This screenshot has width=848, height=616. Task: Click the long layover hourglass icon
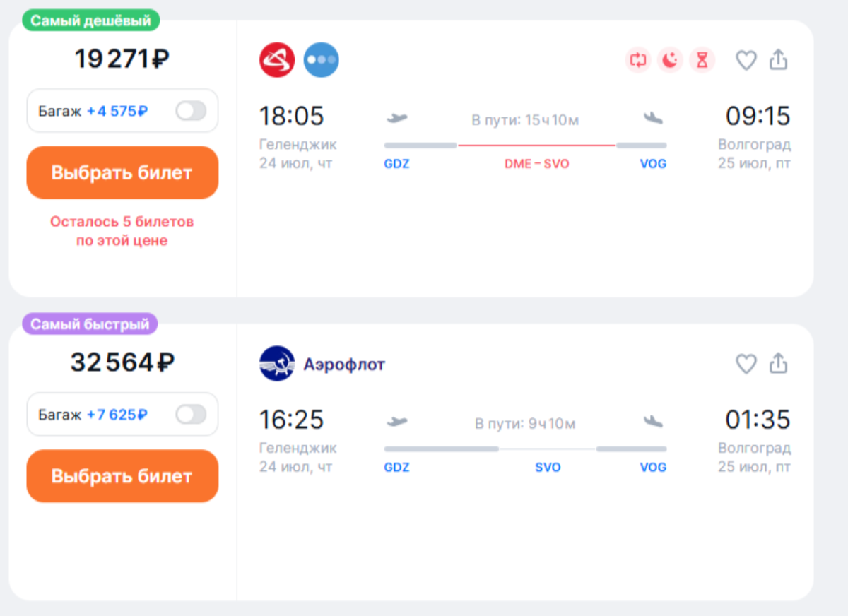tap(702, 60)
